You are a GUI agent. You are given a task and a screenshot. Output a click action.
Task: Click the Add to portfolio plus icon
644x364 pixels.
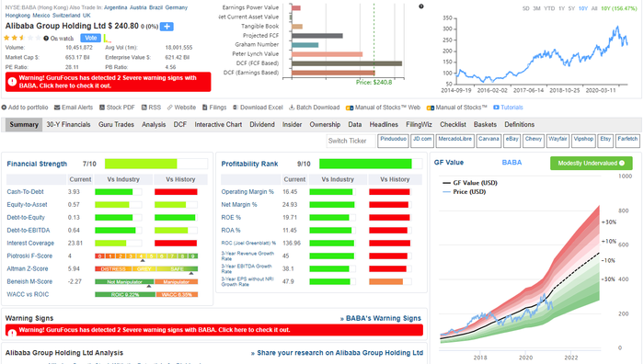4,108
